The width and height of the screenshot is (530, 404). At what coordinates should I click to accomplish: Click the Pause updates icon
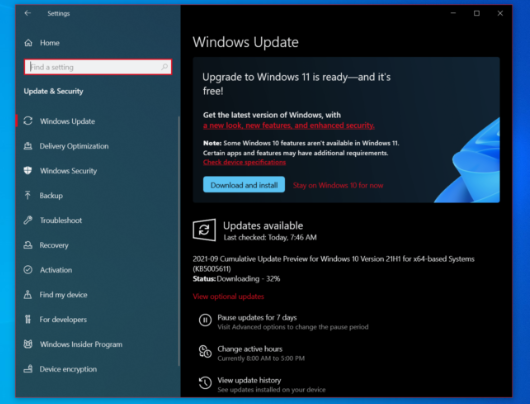[205, 320]
